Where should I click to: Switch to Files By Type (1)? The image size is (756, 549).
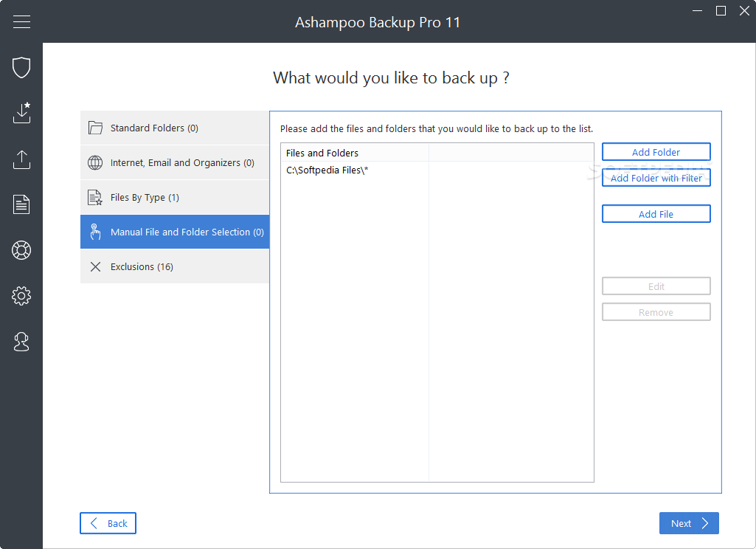click(x=175, y=197)
